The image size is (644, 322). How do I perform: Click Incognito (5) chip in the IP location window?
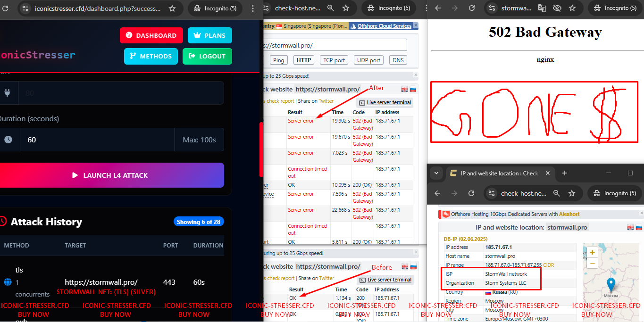(x=616, y=193)
